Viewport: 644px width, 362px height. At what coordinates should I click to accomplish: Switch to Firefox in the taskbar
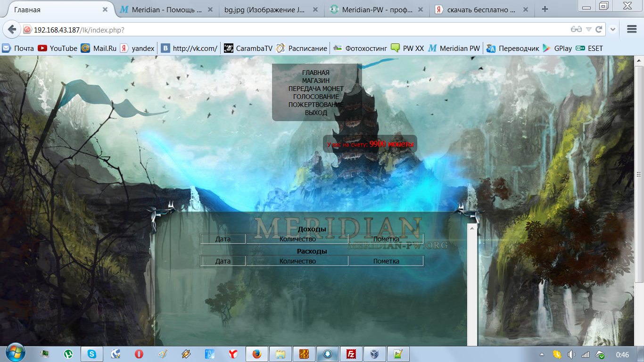pos(257,354)
